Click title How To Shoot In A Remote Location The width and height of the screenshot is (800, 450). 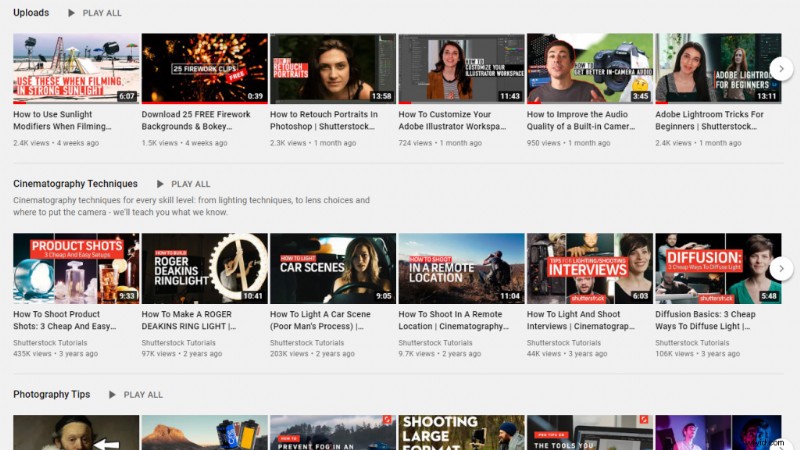(x=454, y=320)
